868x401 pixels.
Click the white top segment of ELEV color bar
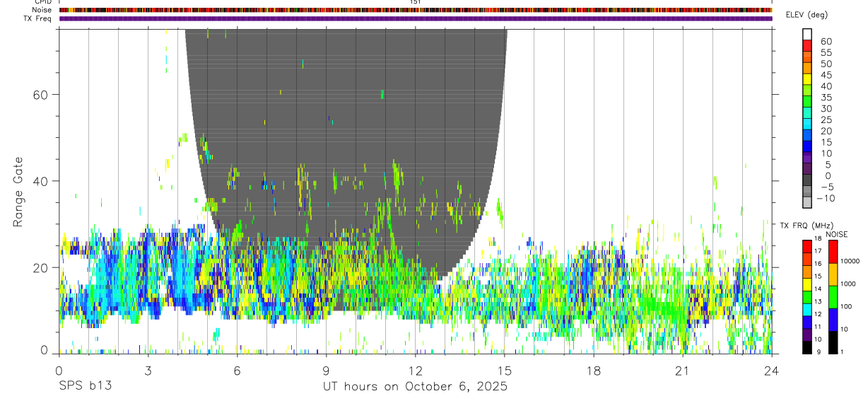pyautogui.click(x=807, y=34)
